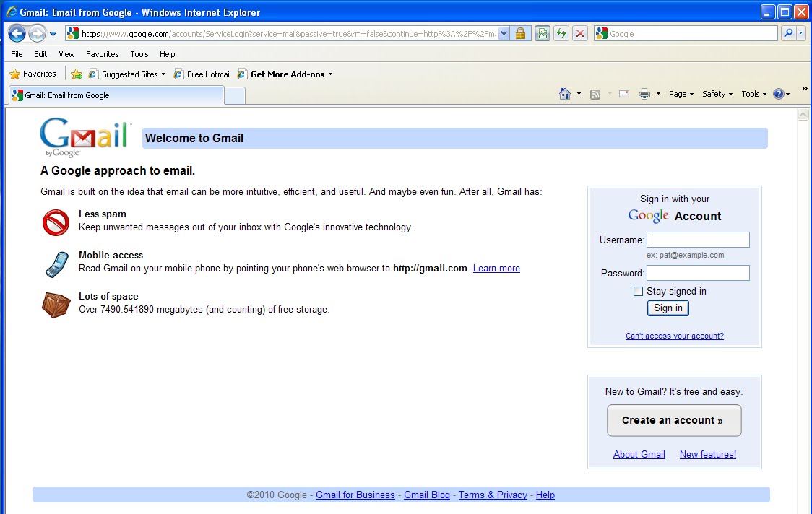Expand the Home button dropdown arrow
Image resolution: width=812 pixels, height=514 pixels.
pyautogui.click(x=579, y=94)
